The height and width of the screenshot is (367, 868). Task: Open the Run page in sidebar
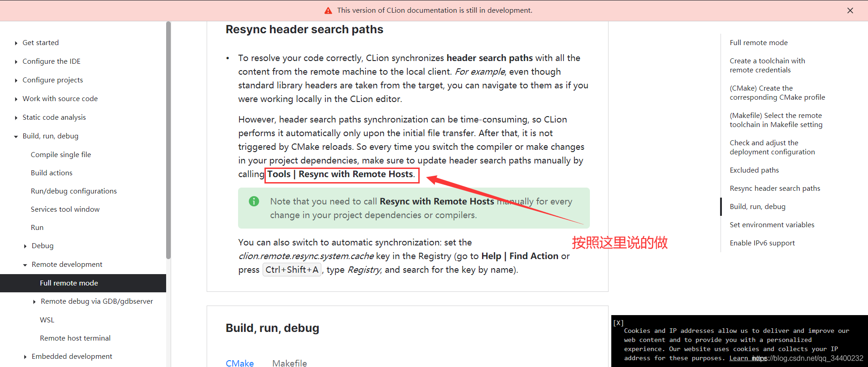[x=37, y=227]
